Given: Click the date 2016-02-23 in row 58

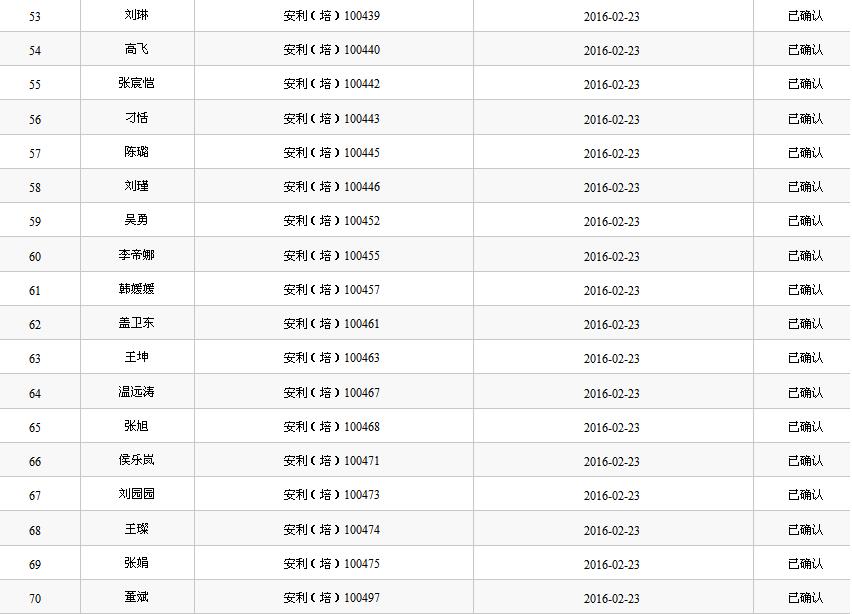Looking at the screenshot, I should pos(611,188).
